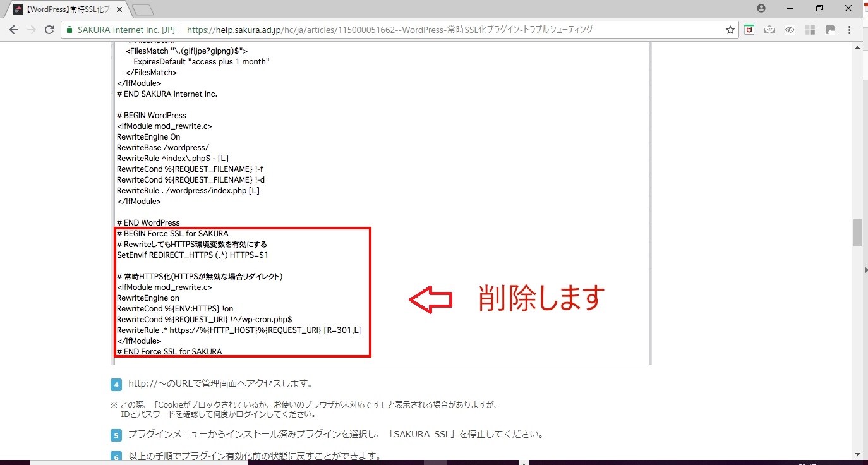Screen dimensions: 868x465
Task: Open the envelope checkmark extension
Action: [x=769, y=30]
